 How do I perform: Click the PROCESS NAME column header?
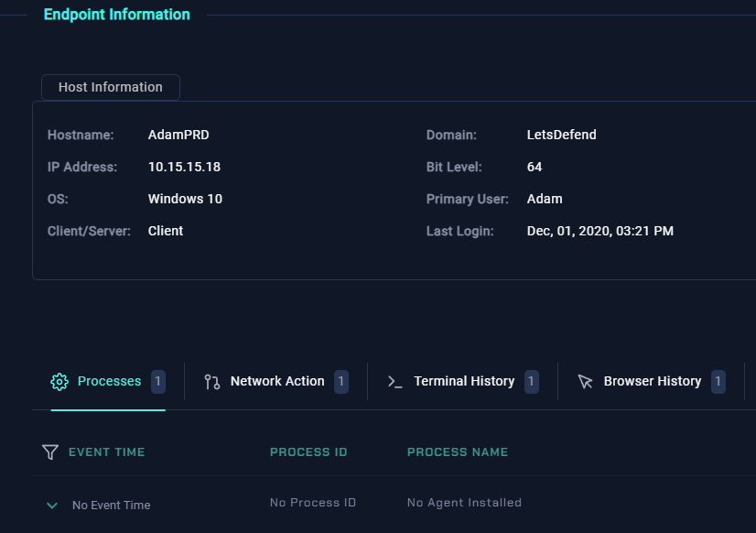[x=458, y=451]
